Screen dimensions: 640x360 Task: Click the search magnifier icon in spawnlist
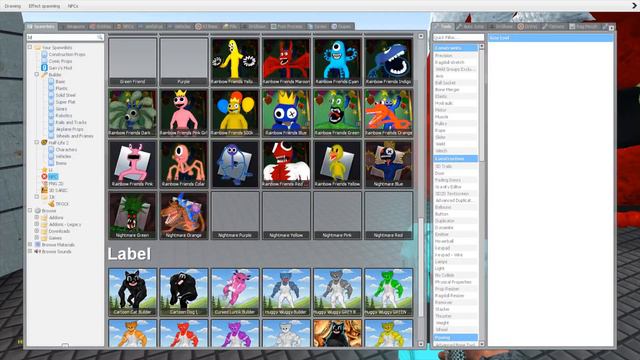100,37
